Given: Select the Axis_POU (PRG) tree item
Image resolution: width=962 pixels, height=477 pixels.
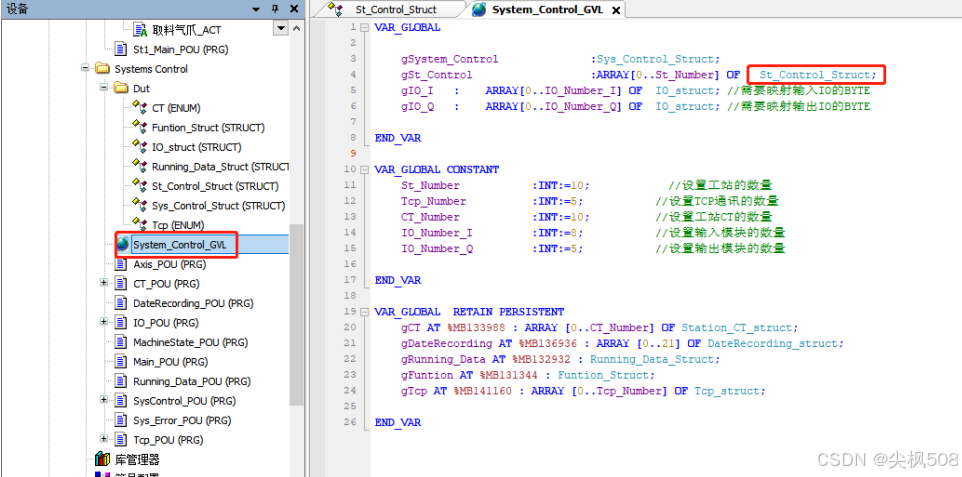Looking at the screenshot, I should (x=169, y=264).
